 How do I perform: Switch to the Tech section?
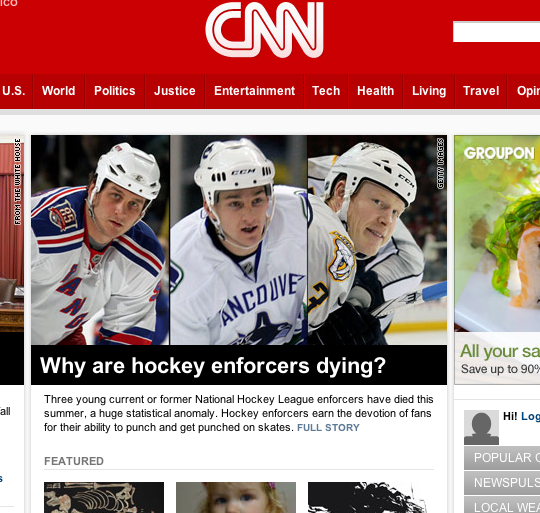click(326, 91)
